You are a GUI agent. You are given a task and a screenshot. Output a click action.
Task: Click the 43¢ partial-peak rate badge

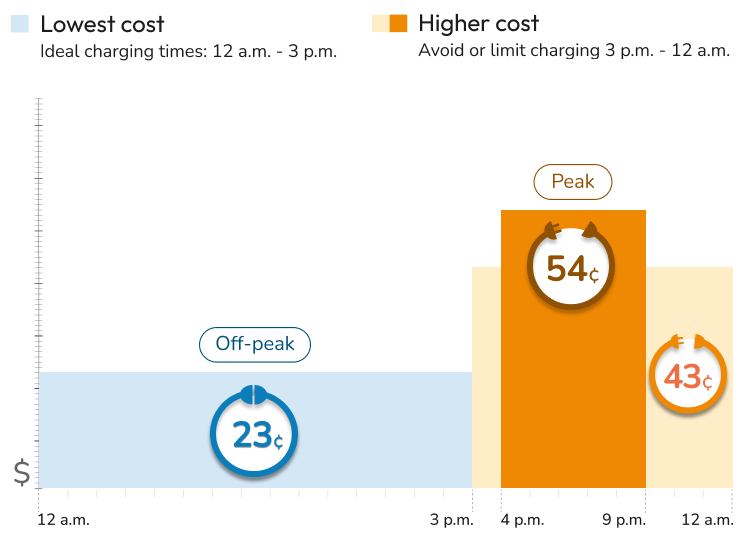tap(687, 377)
